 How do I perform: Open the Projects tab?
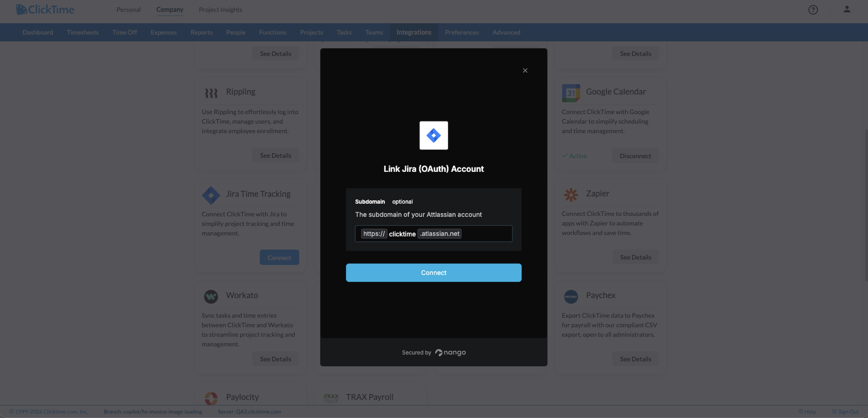pos(311,32)
